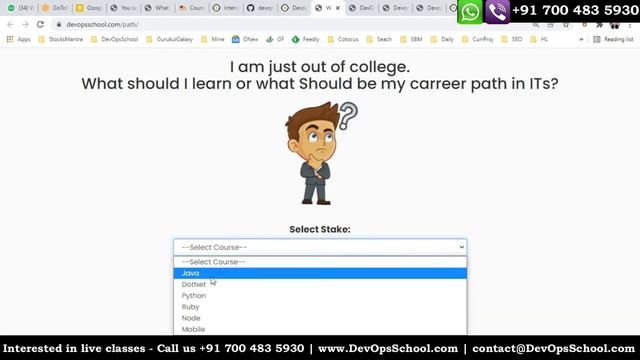The height and width of the screenshot is (360, 640).
Task: Switch to the GitHub devop tab
Action: 260,8
